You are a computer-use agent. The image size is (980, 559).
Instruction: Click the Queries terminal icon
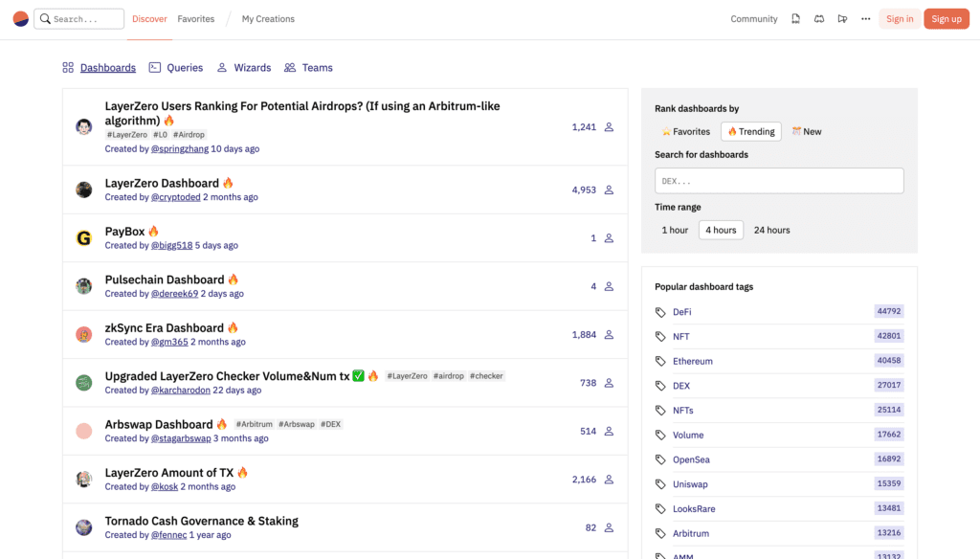[154, 68]
